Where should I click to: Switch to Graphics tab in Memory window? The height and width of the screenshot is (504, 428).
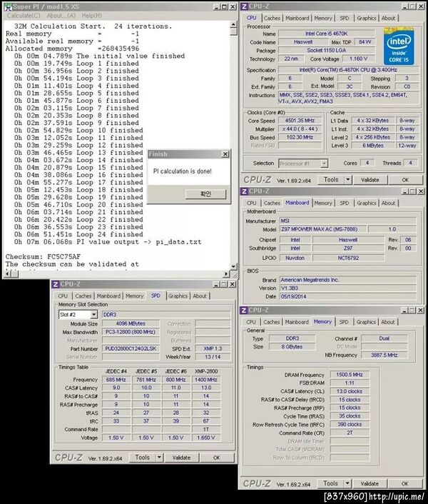click(366, 322)
